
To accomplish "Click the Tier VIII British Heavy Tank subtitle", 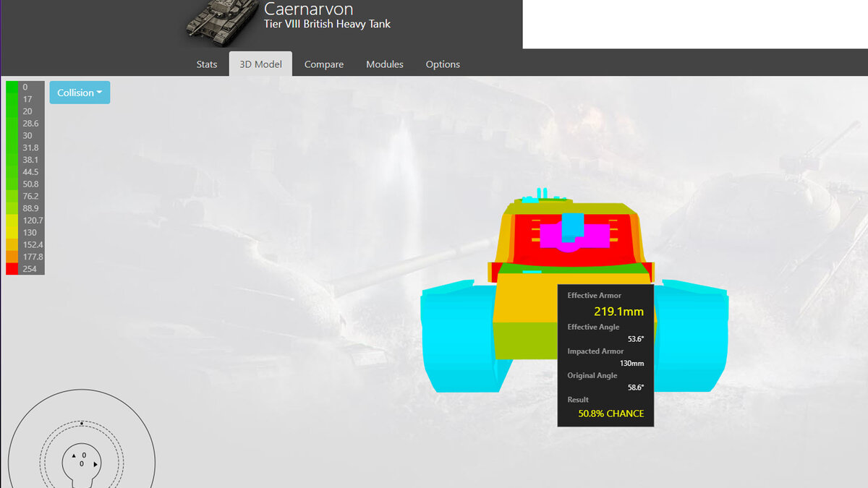I will point(327,24).
